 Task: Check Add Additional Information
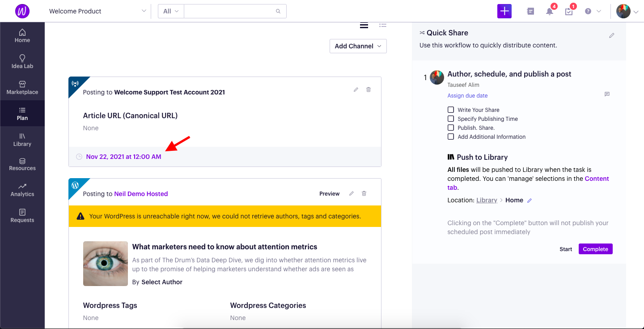pyautogui.click(x=451, y=137)
